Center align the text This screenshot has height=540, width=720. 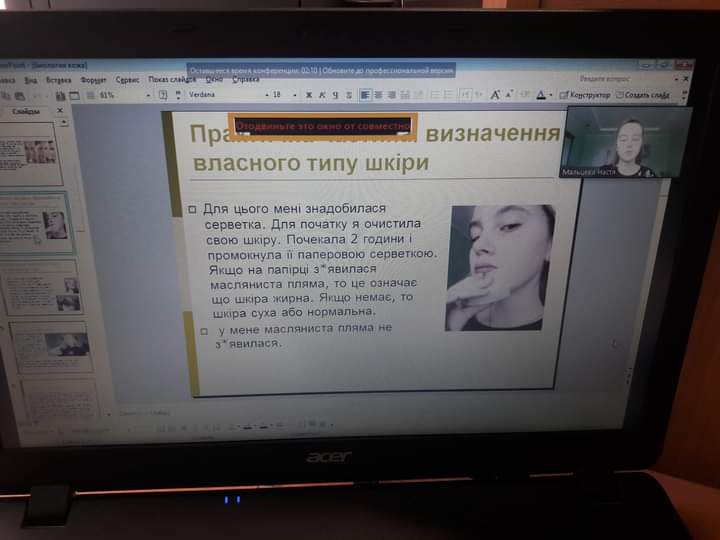coord(378,95)
